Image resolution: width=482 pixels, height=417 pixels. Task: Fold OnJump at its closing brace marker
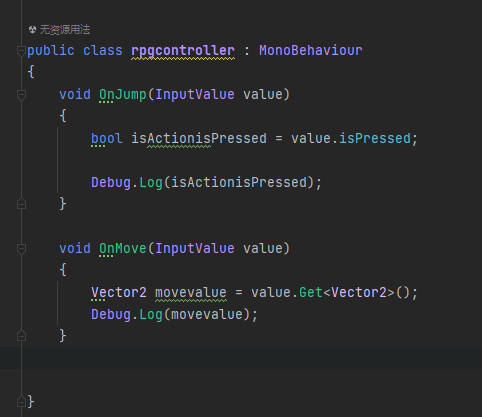click(x=21, y=203)
